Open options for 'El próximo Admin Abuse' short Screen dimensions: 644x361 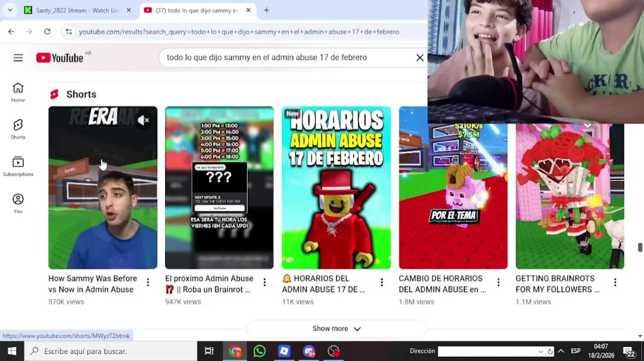(264, 283)
